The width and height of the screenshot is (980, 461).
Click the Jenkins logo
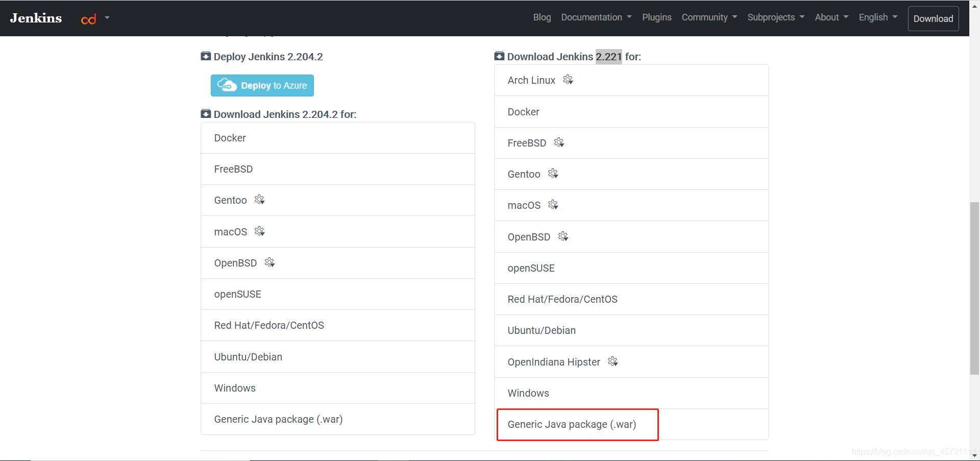[x=36, y=18]
